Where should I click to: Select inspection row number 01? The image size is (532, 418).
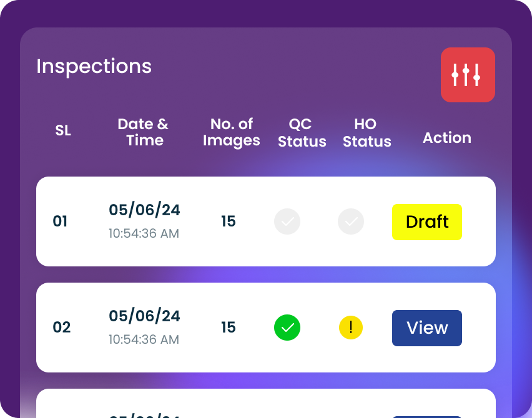[60, 221]
